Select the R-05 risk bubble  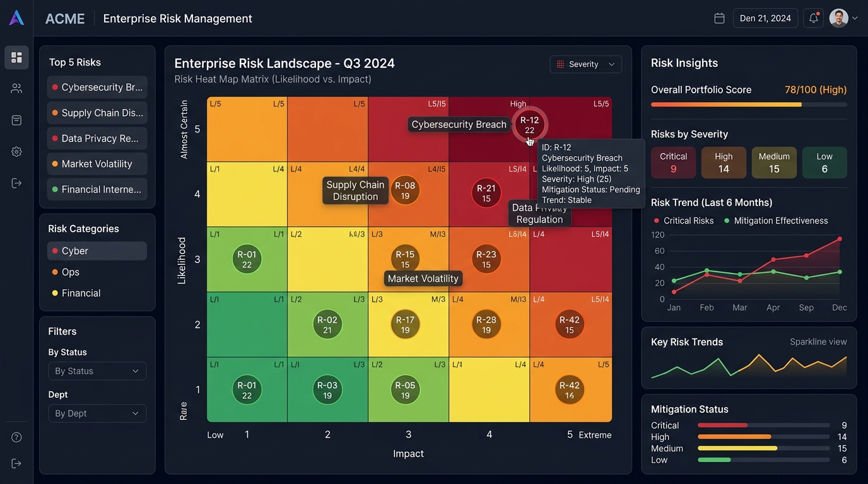pos(405,390)
